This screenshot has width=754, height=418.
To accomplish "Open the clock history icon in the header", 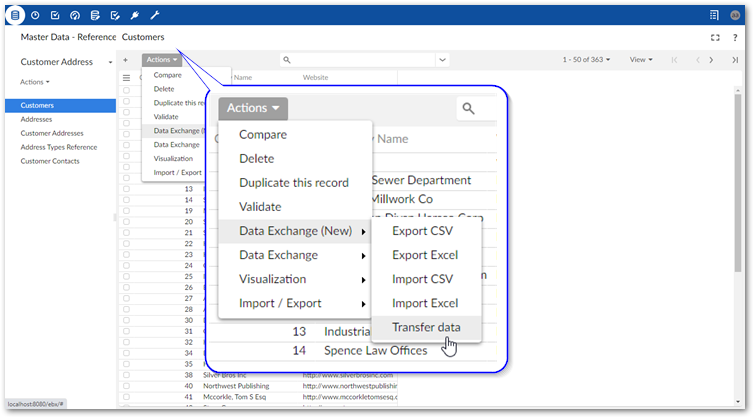I will [35, 15].
